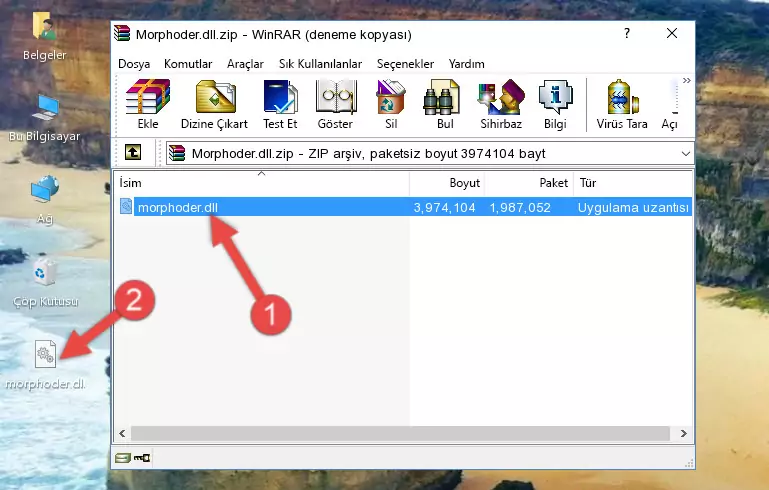Sort by the İsim column header
The height and width of the screenshot is (490, 769).
pyautogui.click(x=262, y=183)
